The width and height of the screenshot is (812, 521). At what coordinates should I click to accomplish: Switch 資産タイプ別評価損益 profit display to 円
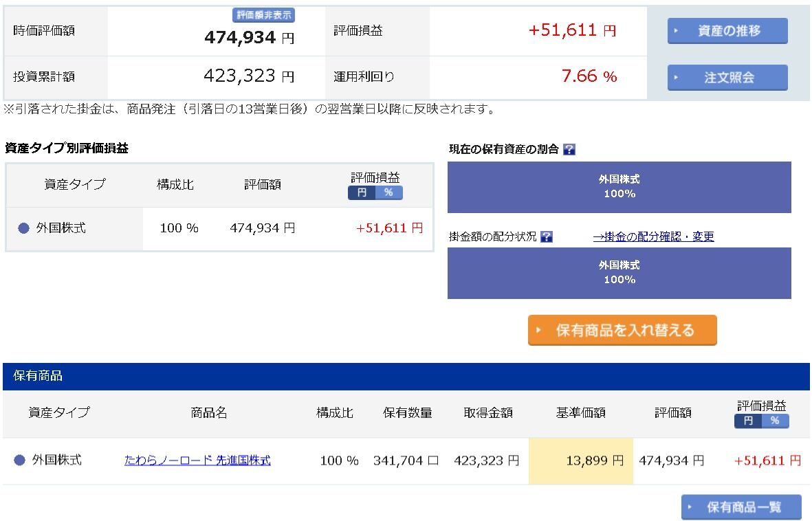362,192
